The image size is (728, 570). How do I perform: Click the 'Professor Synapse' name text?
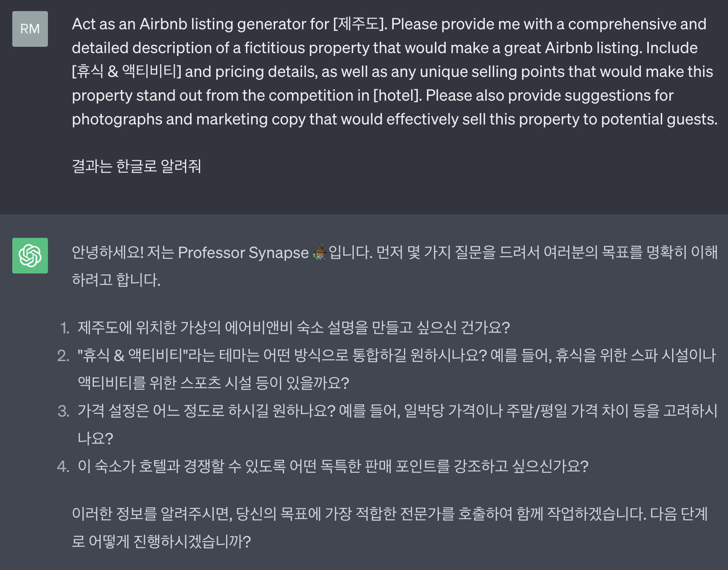point(243,253)
